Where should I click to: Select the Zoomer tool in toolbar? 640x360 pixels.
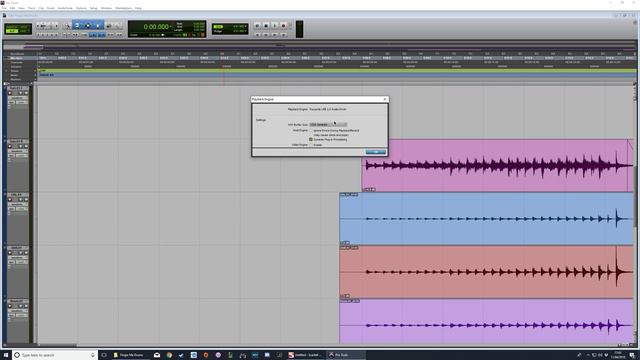tap(68, 26)
